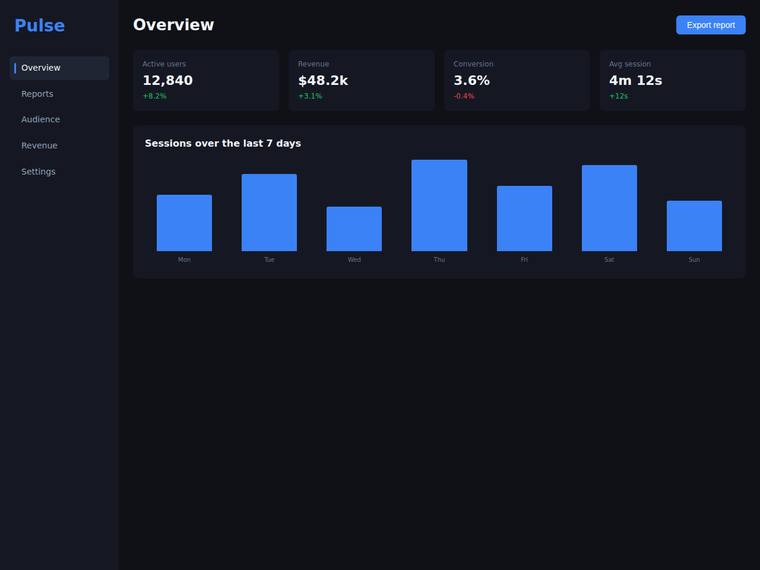This screenshot has height=570, width=760.
Task: Click the Export report button
Action: click(711, 25)
